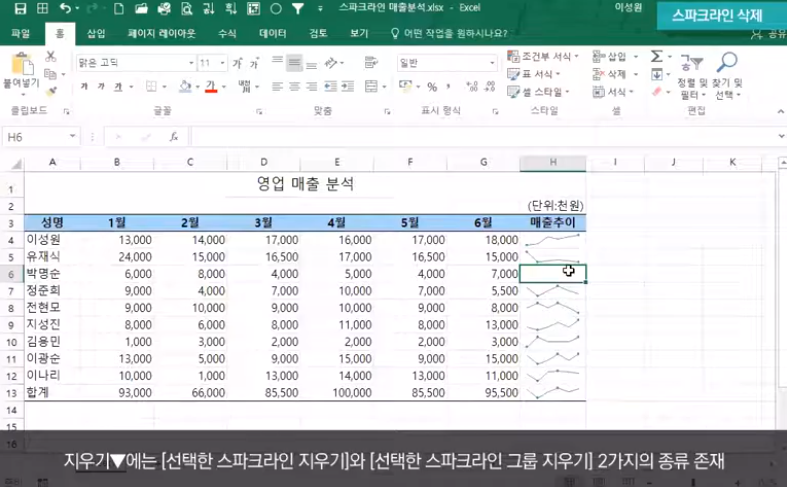Select cell containing 이성원 name
This screenshot has width=787, height=487.
pyautogui.click(x=52, y=240)
